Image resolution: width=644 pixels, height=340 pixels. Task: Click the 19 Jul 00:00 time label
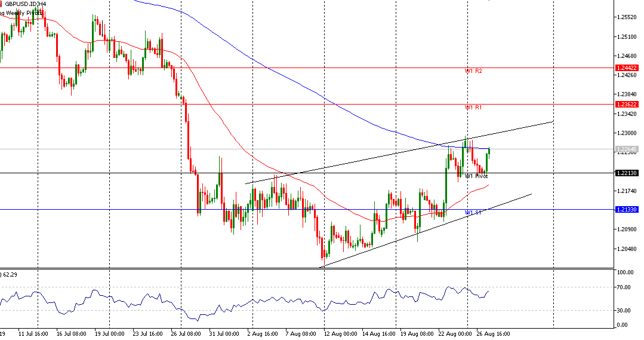(x=110, y=334)
